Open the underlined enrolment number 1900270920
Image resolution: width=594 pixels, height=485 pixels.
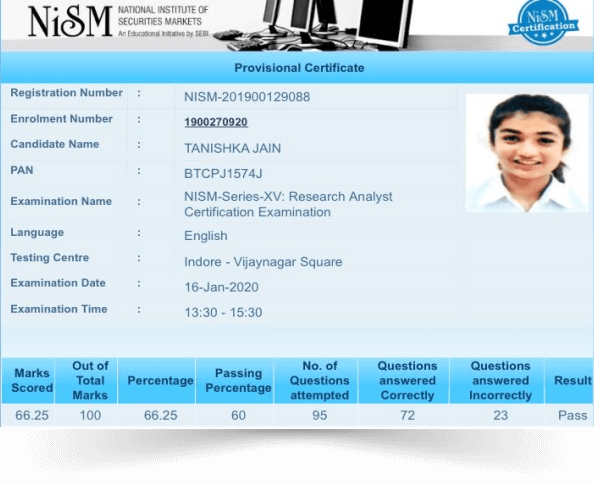(x=216, y=122)
